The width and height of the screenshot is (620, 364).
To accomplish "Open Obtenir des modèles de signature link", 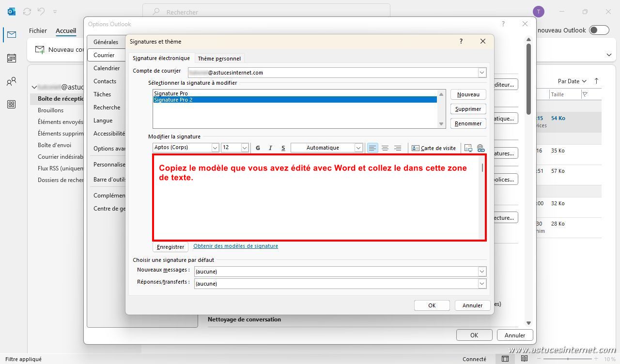I will pos(235,246).
